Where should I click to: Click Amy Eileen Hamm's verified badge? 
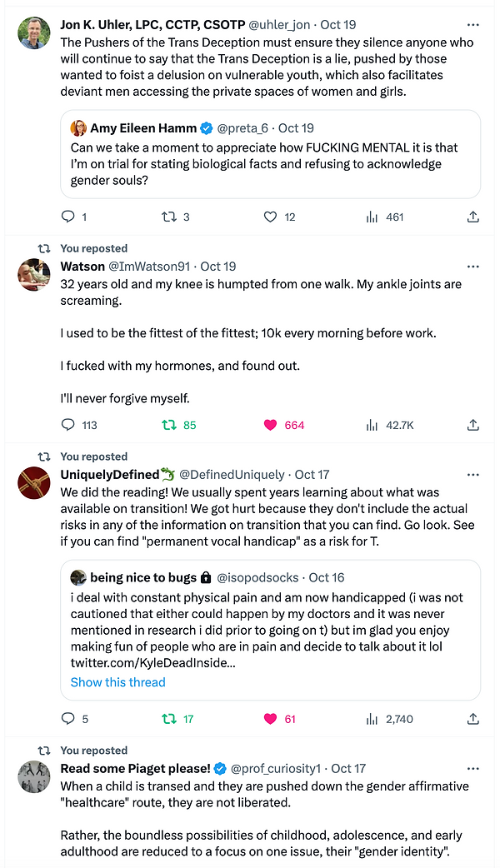click(206, 127)
